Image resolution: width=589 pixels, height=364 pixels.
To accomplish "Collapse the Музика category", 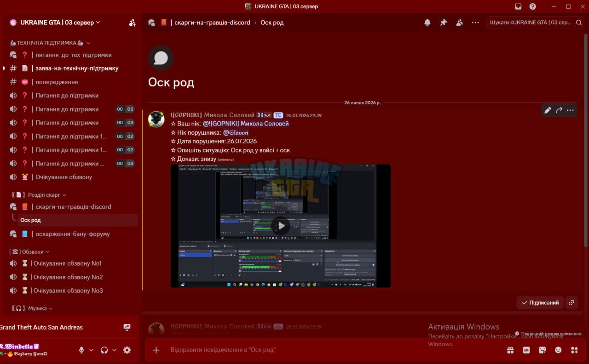I will (x=32, y=308).
